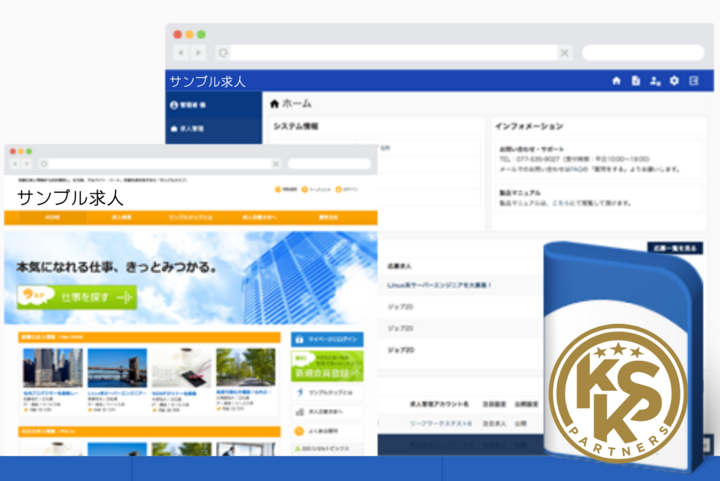Click green 仕事を探す button on hero banner
The height and width of the screenshot is (481, 720).
coord(77,297)
